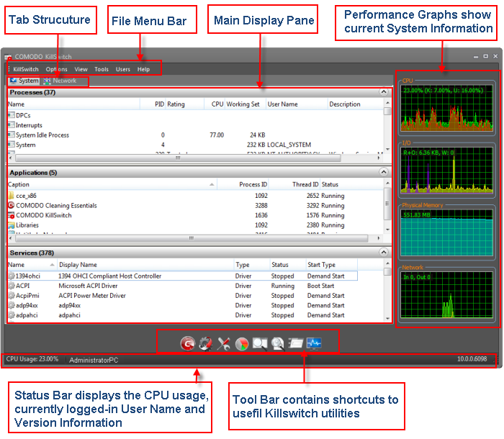Click the gear with red arrow toolbar icon

coord(206,343)
